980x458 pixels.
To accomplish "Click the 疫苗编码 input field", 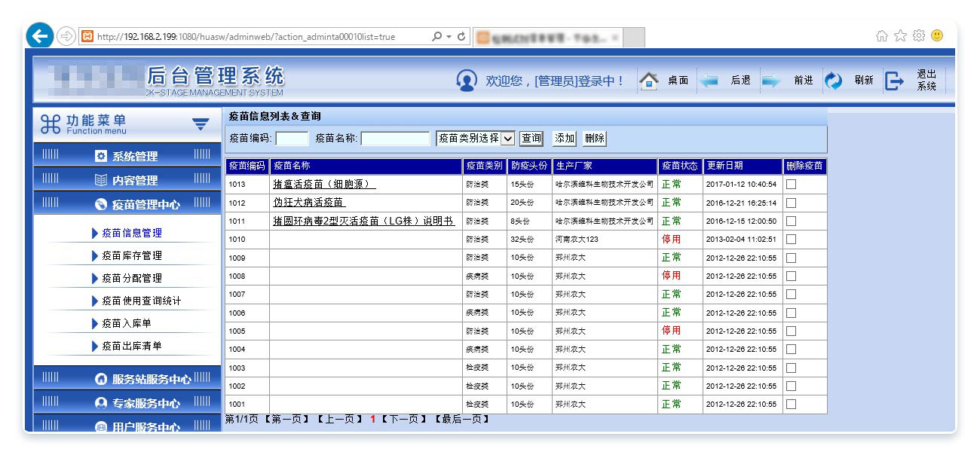I will (292, 139).
